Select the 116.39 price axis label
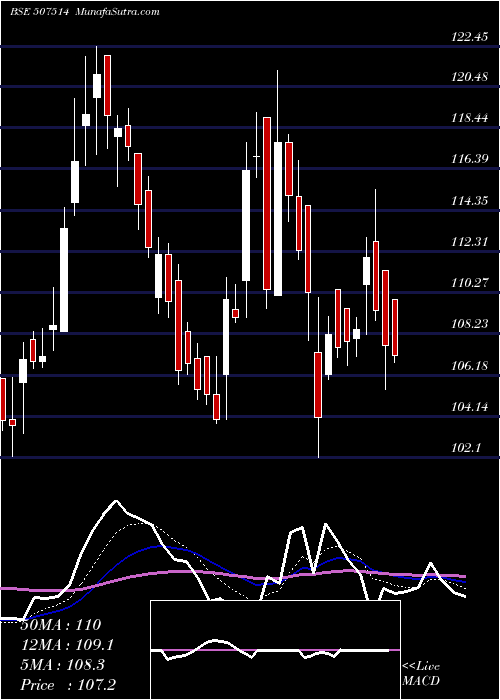Viewport: 500px width, 700px height. [x=470, y=159]
